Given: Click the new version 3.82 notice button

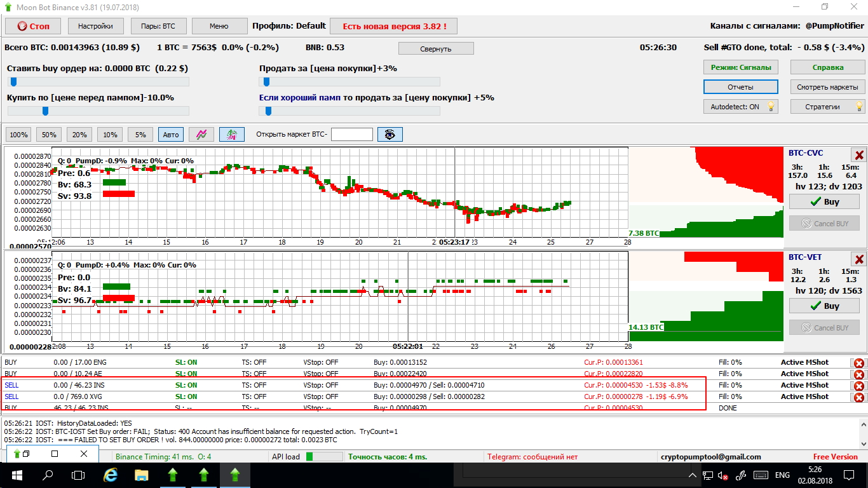Looking at the screenshot, I should click(x=393, y=26).
